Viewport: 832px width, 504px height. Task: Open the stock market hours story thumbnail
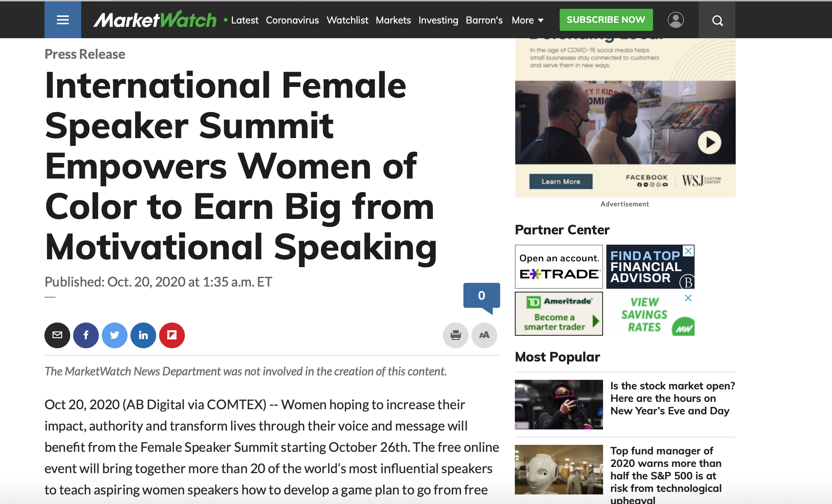tap(559, 404)
